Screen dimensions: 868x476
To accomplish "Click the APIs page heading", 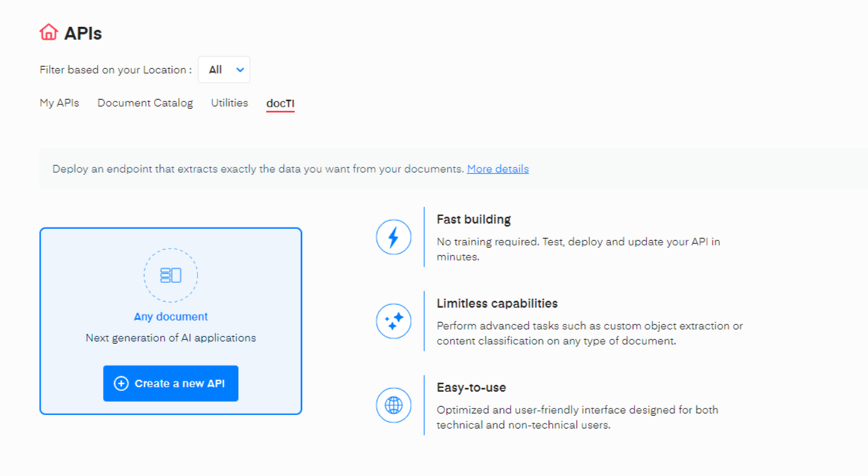I will pyautogui.click(x=83, y=33).
